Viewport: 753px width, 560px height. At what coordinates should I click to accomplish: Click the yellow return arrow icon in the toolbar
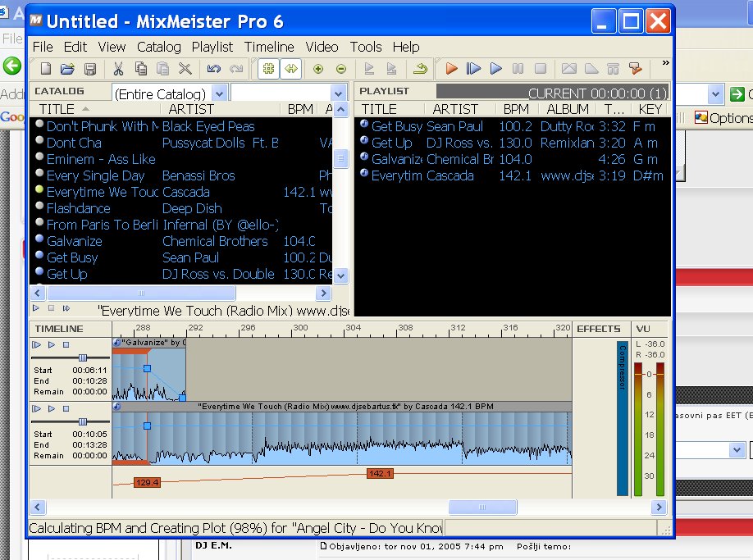coord(420,69)
